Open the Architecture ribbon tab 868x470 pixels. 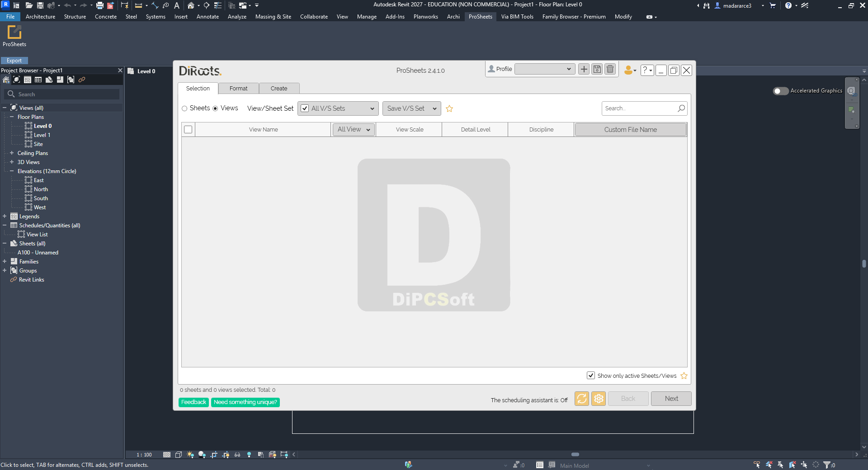(x=40, y=17)
